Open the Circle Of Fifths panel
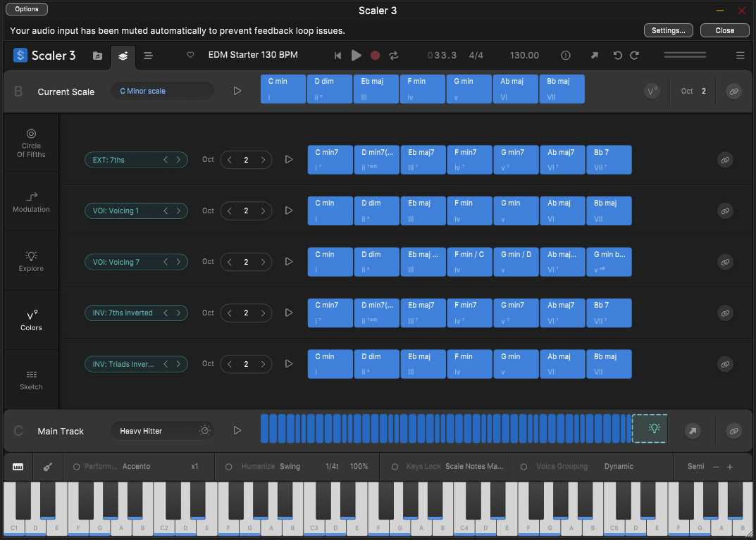756x540 pixels. coord(31,143)
